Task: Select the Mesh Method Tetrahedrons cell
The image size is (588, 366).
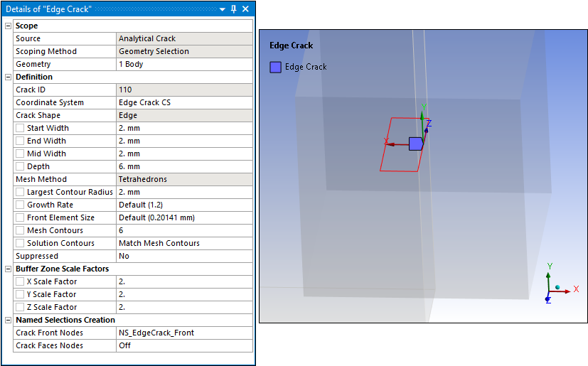Action: [x=184, y=179]
